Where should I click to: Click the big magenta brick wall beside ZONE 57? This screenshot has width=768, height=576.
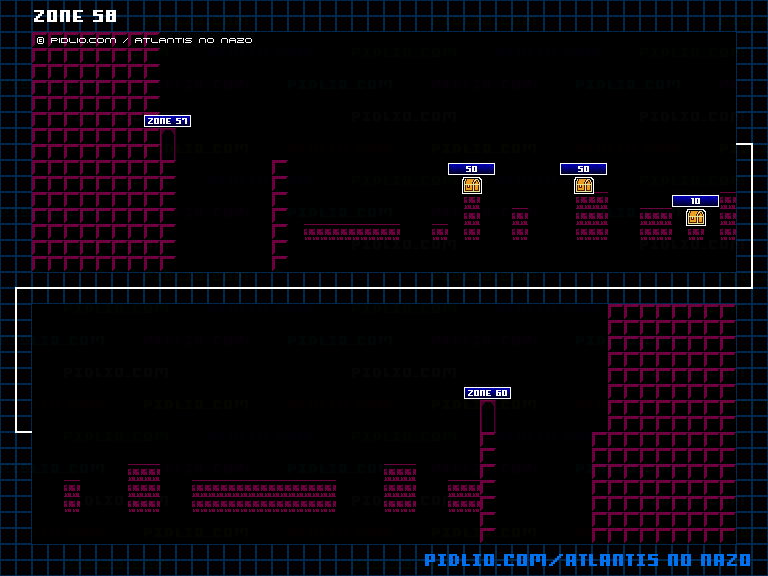tap(95, 160)
